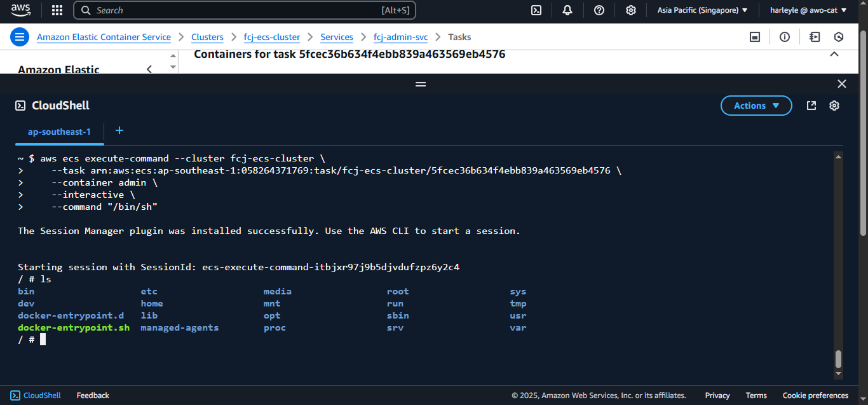
Task: Click the 'proc' directory in ls output
Action: (x=275, y=327)
